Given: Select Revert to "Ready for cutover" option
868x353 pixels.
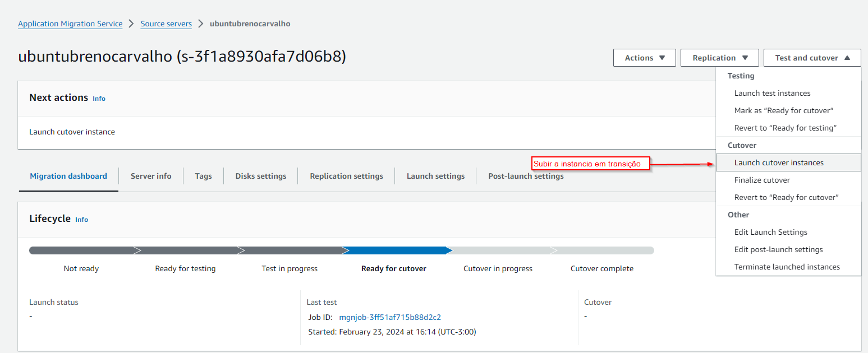Looking at the screenshot, I should (786, 197).
